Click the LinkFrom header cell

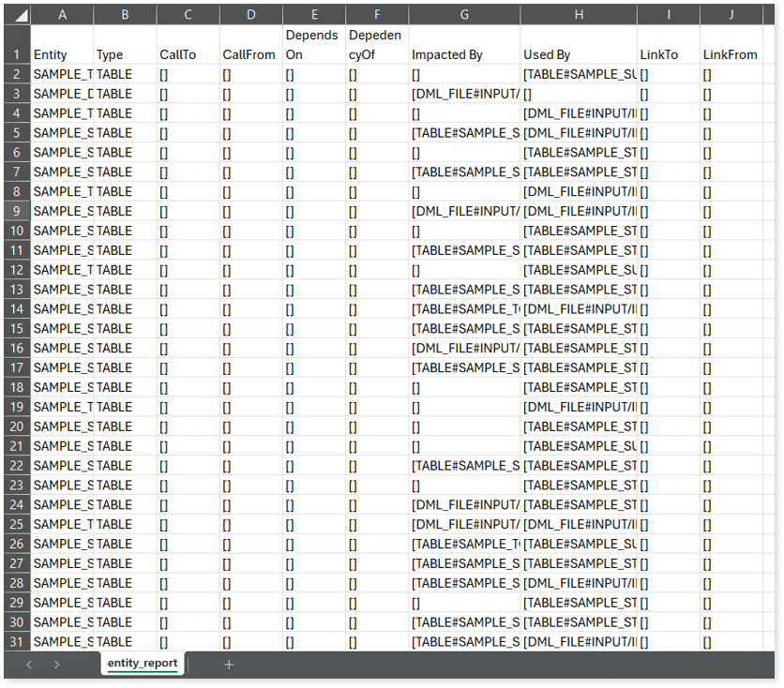pyautogui.click(x=731, y=45)
